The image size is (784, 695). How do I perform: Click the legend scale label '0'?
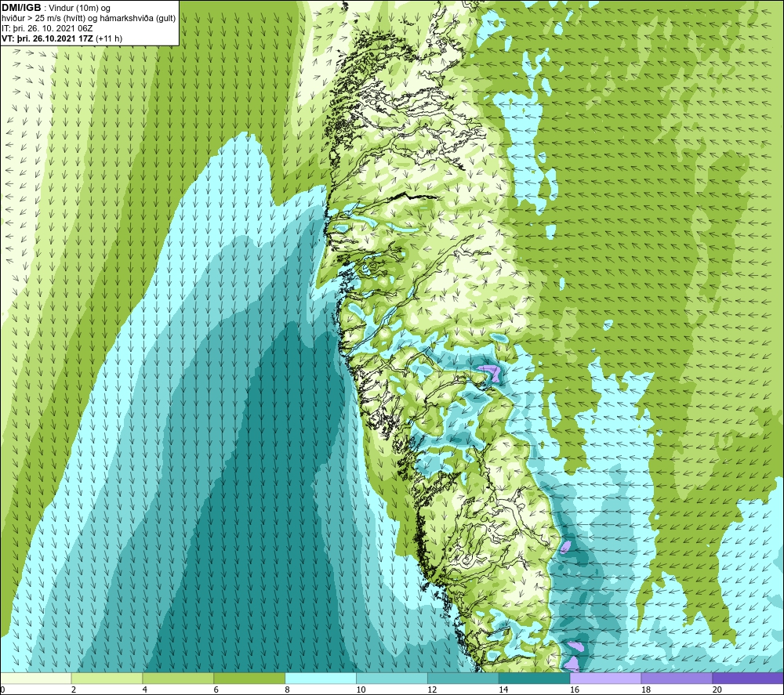tap(3, 690)
